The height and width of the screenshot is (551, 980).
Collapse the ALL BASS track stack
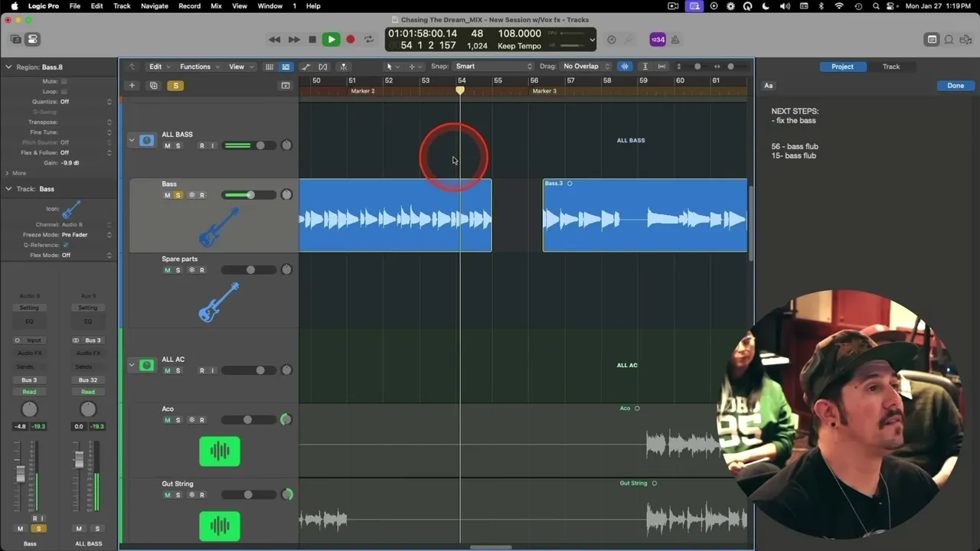tap(131, 140)
